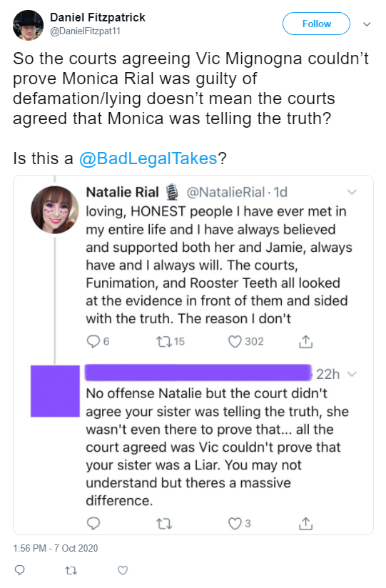
Task: Reply to Daniel Fitzpatrick's main tweet
Action: [19, 570]
